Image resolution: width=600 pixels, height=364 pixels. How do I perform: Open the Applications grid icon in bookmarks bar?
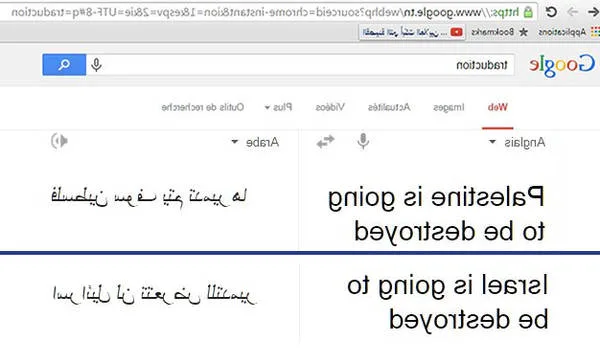tap(595, 32)
